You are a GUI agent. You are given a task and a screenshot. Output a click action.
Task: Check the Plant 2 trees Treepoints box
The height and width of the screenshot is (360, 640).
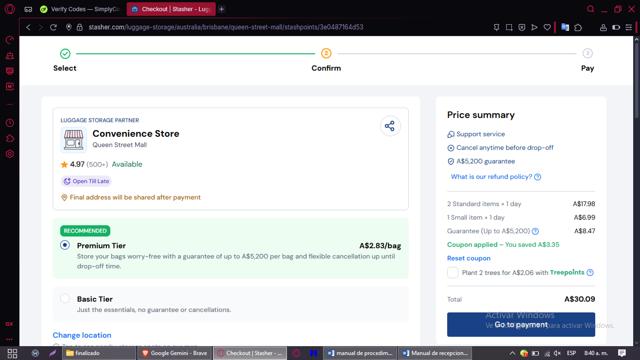click(453, 272)
